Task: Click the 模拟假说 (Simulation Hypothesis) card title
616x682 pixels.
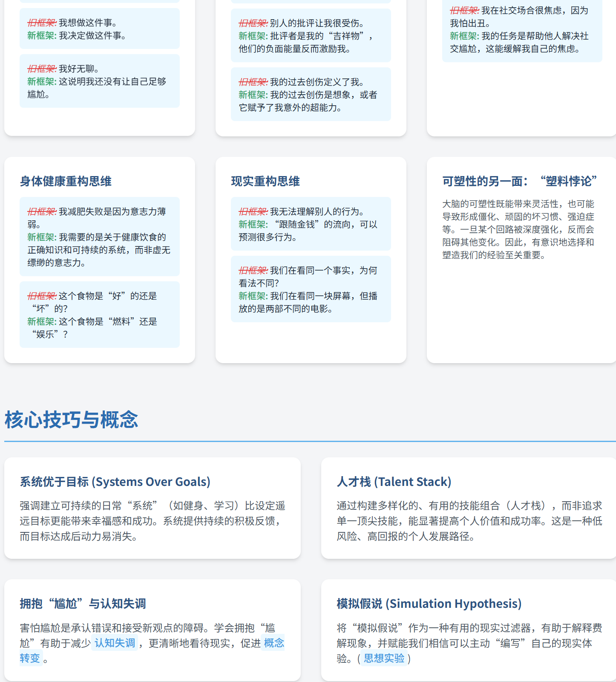Action: [x=429, y=604]
